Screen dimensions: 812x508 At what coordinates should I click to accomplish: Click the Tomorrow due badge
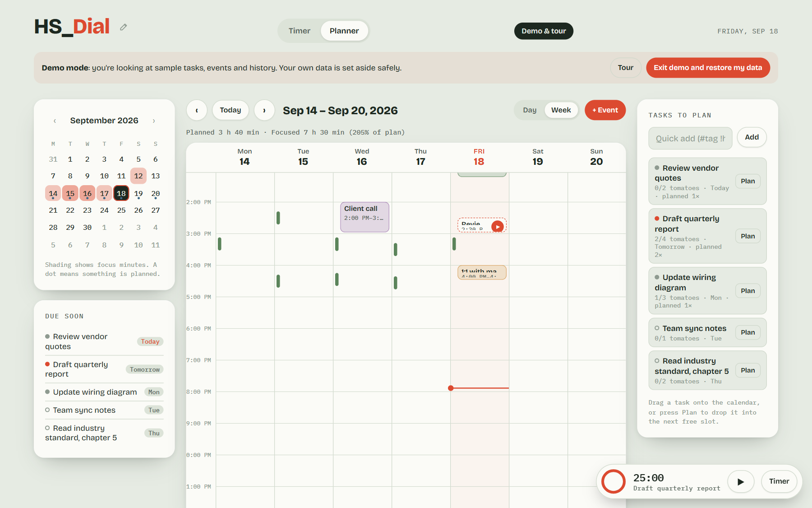(x=145, y=369)
